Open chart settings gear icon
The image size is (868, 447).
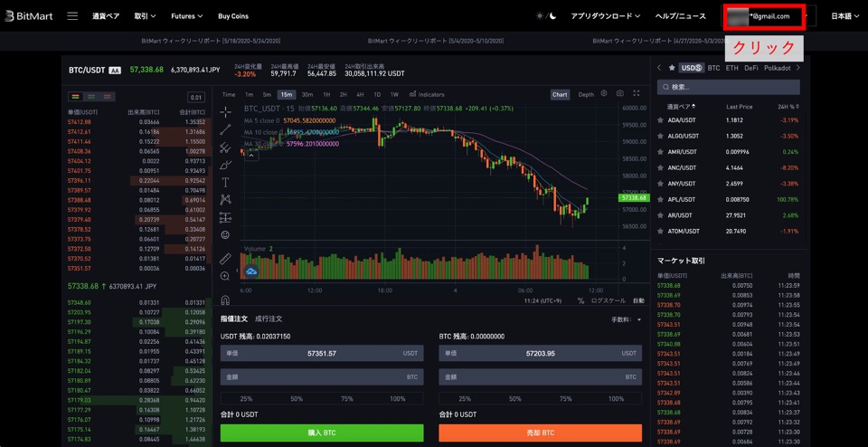click(x=604, y=93)
